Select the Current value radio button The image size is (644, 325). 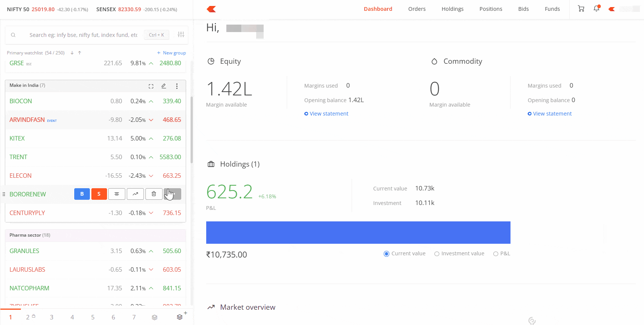click(386, 254)
